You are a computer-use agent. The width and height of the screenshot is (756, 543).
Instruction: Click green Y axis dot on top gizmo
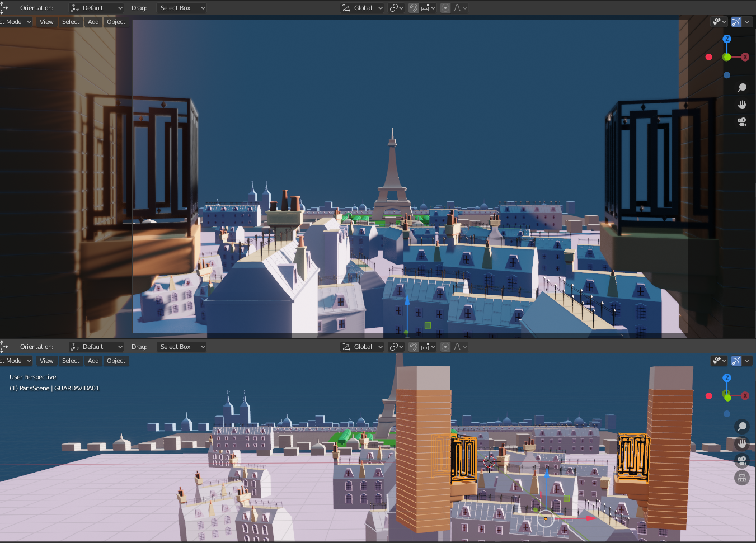click(726, 57)
